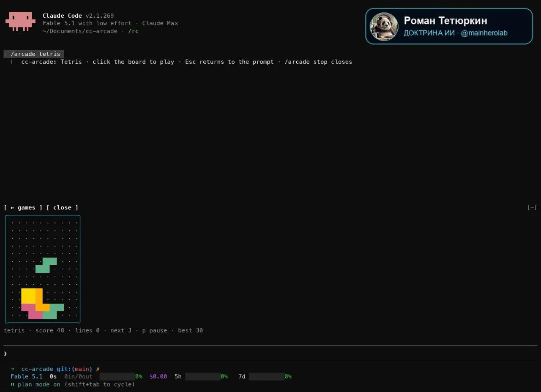The image size is (541, 392).
Task: Click the 0s timer in status bar
Action: point(53,376)
